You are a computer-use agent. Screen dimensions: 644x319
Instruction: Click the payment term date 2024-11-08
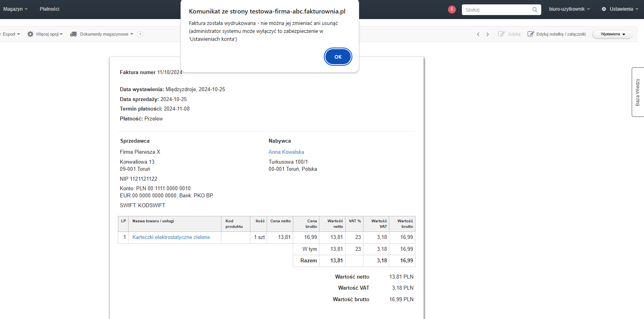point(177,109)
